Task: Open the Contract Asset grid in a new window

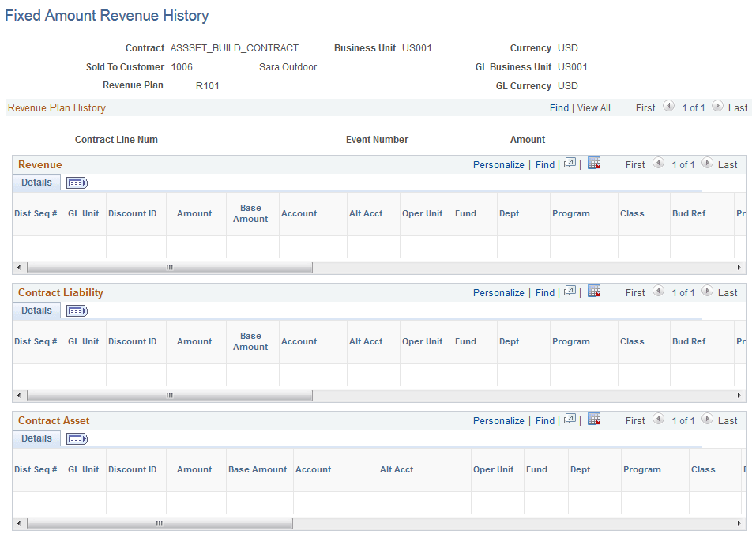Action: click(x=570, y=420)
